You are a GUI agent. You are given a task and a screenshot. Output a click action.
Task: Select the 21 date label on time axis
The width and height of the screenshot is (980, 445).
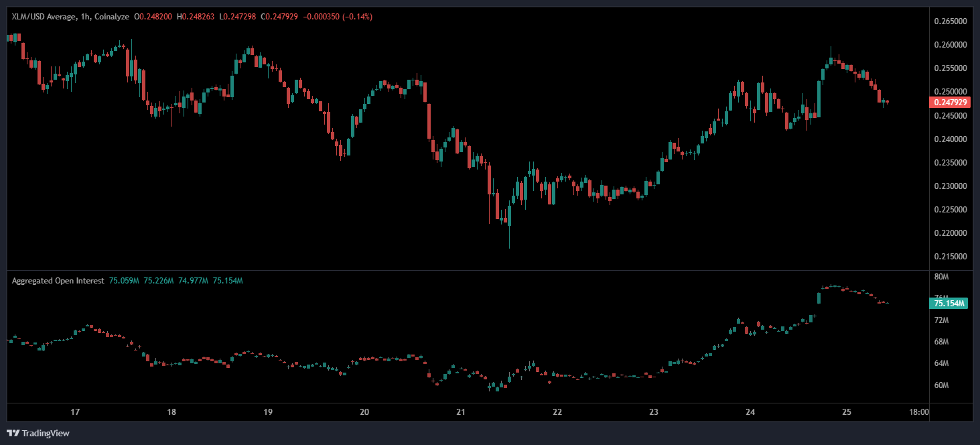pos(460,412)
